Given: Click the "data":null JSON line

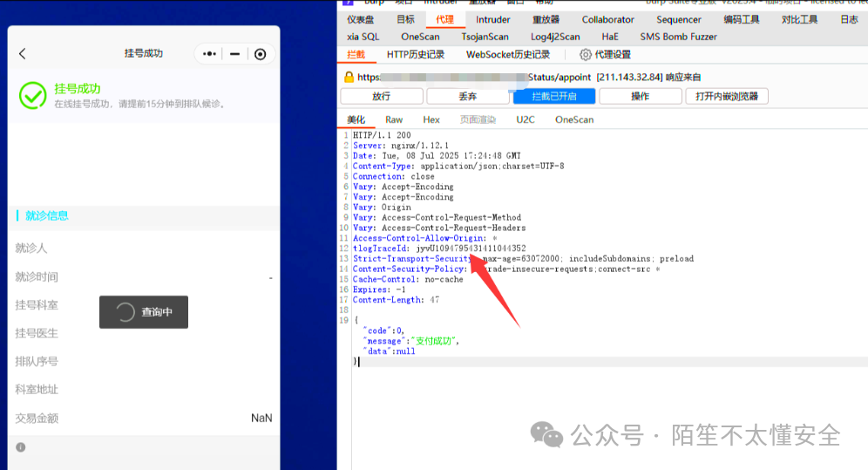Looking at the screenshot, I should 390,351.
